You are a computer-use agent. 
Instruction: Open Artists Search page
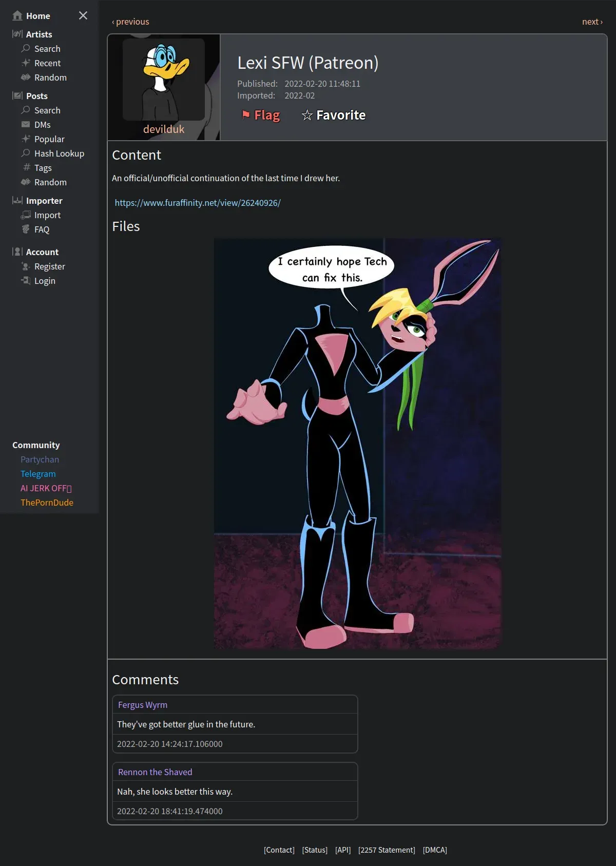click(47, 49)
